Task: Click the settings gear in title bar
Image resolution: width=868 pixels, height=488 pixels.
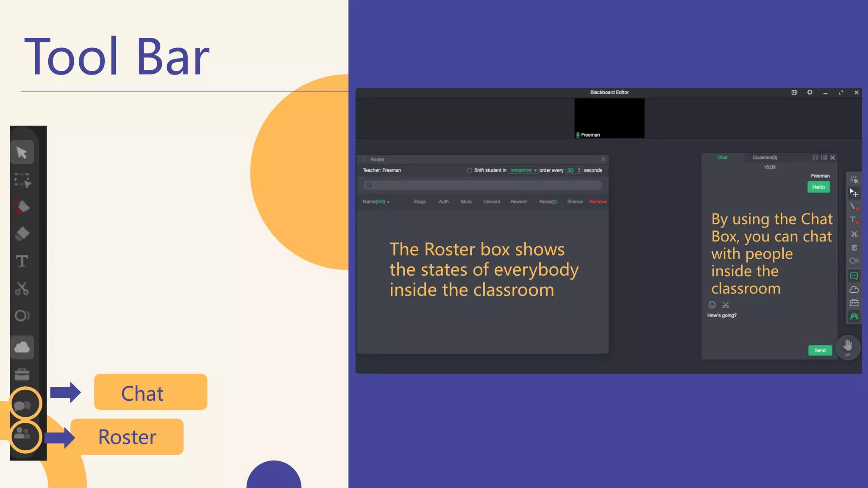Action: 810,92
